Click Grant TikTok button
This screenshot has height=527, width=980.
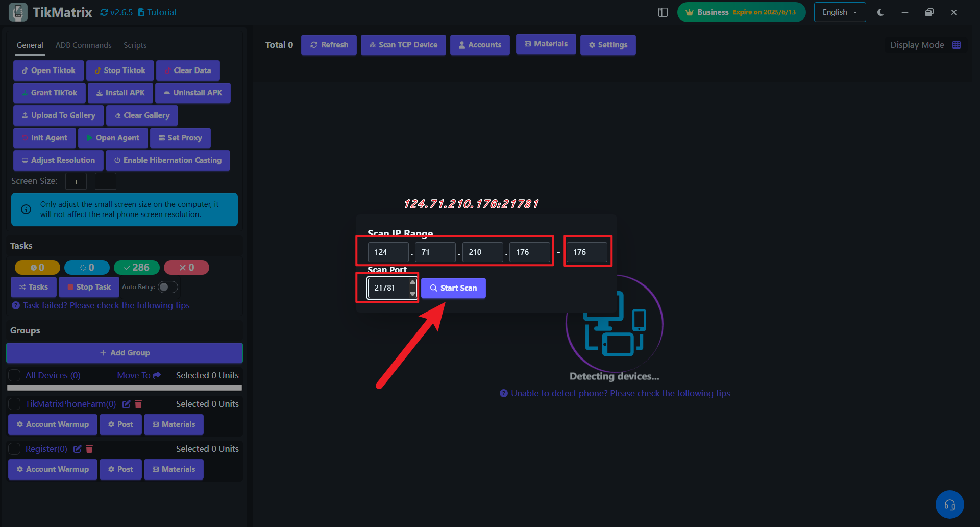point(49,93)
